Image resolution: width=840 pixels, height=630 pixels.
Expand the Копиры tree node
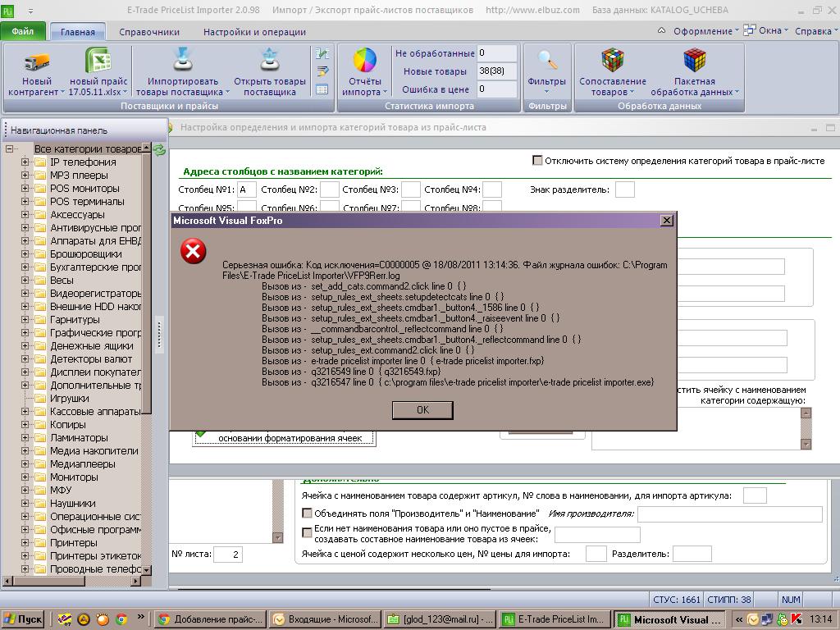pos(25,424)
